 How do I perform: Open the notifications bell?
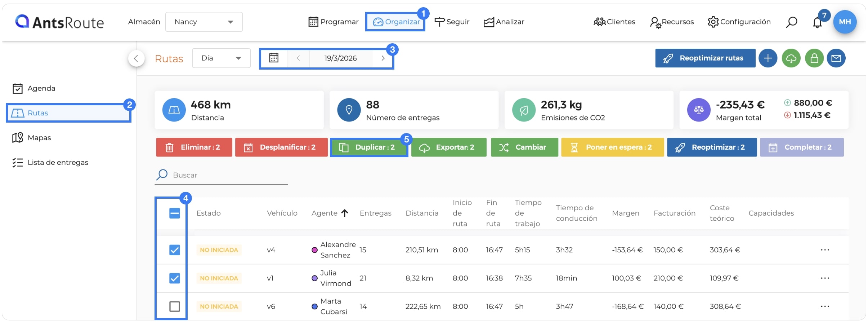[817, 22]
